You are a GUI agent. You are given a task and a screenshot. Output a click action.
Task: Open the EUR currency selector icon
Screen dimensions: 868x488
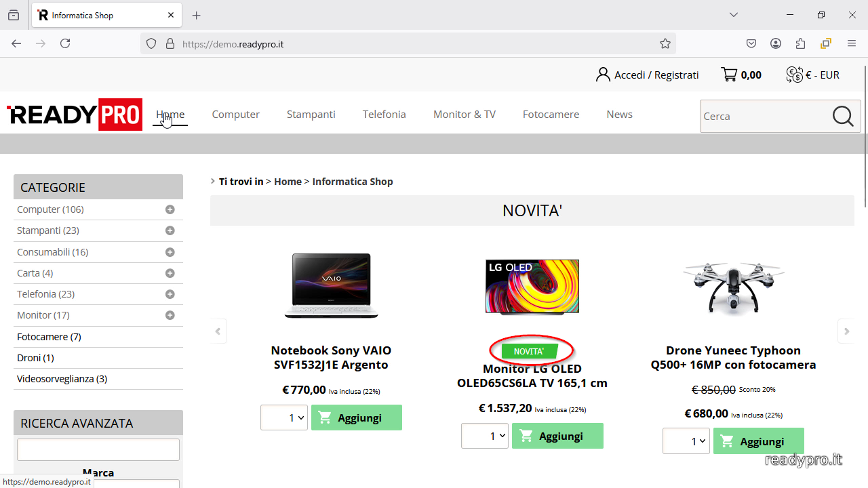point(795,75)
